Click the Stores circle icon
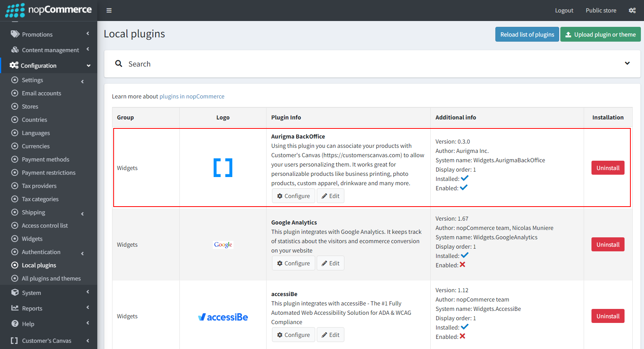Screen dimensions: 644x349 (x=15, y=106)
